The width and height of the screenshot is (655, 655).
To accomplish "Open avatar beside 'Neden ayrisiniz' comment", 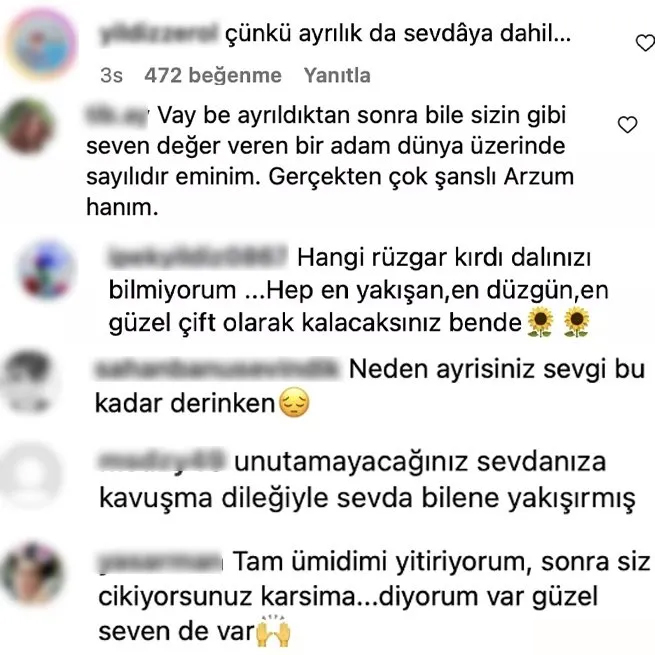I will (x=28, y=381).
